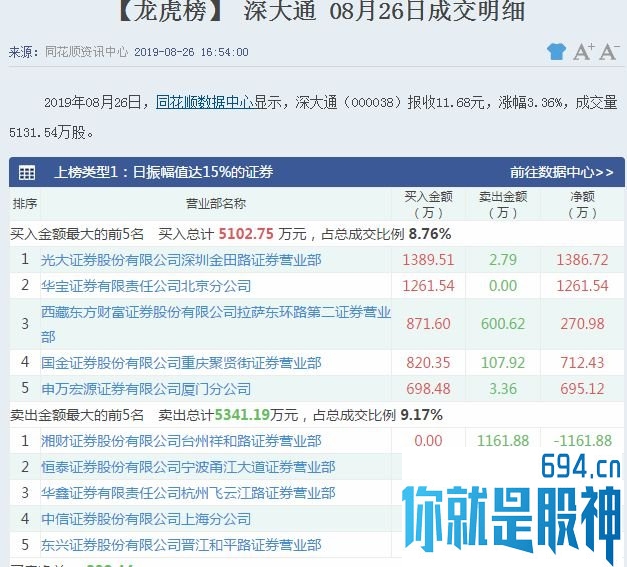The image size is (627, 567).
Task: Select sell amount 107.92 cell
Action: 503,363
